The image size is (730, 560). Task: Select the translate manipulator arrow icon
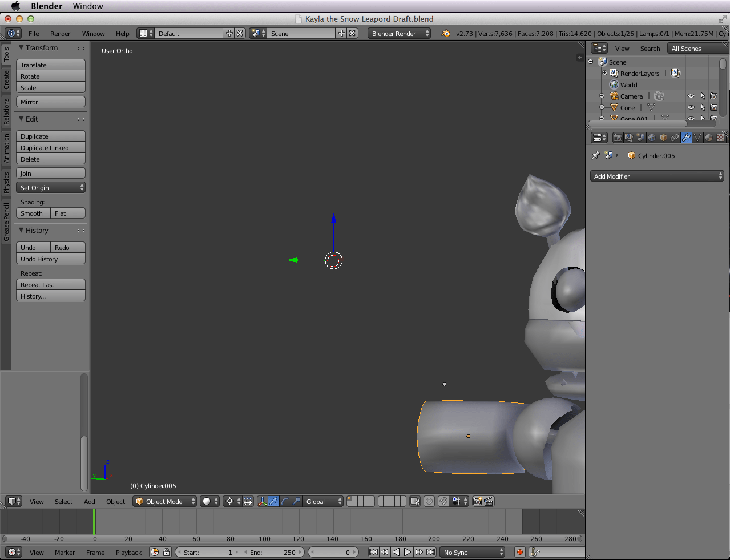point(273,501)
